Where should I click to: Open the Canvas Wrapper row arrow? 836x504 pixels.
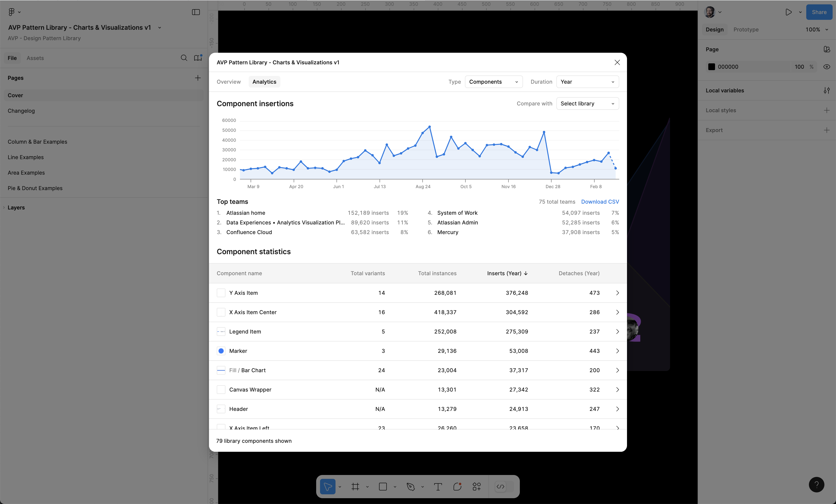click(618, 389)
